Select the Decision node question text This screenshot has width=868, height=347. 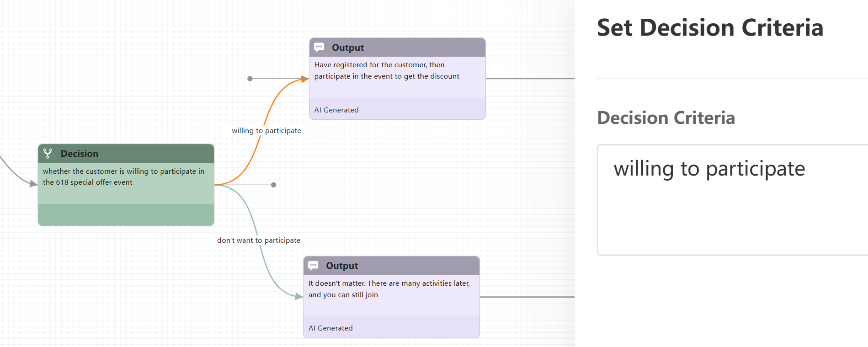(x=123, y=177)
